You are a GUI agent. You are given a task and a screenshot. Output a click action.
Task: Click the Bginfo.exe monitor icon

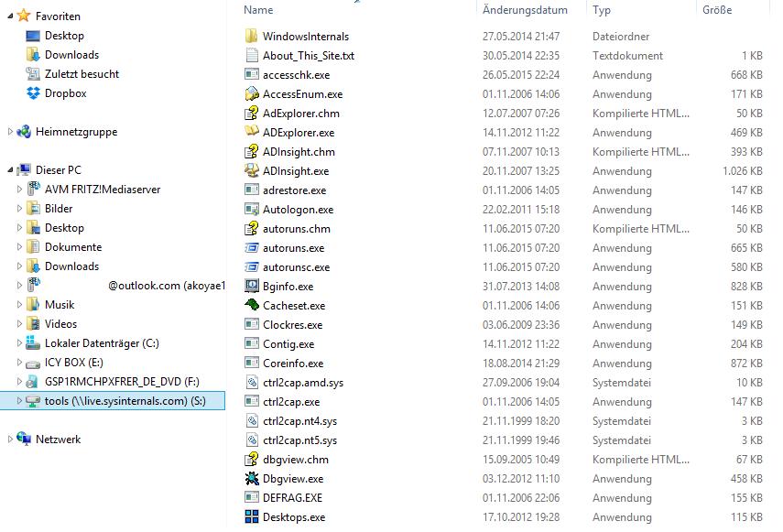click(x=252, y=286)
